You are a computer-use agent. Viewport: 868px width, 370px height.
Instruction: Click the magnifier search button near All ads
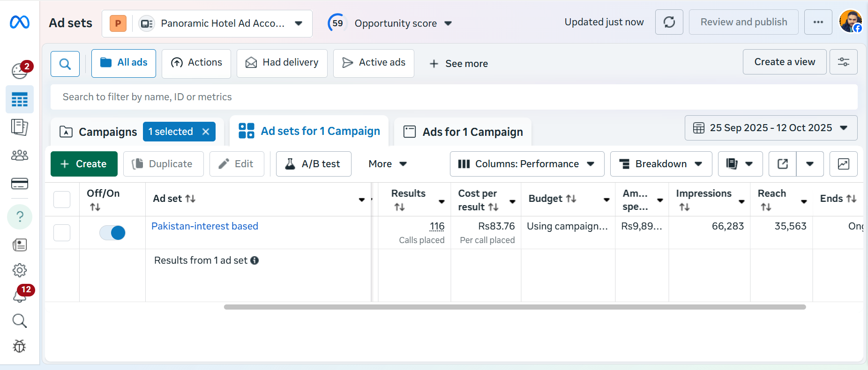pos(65,64)
